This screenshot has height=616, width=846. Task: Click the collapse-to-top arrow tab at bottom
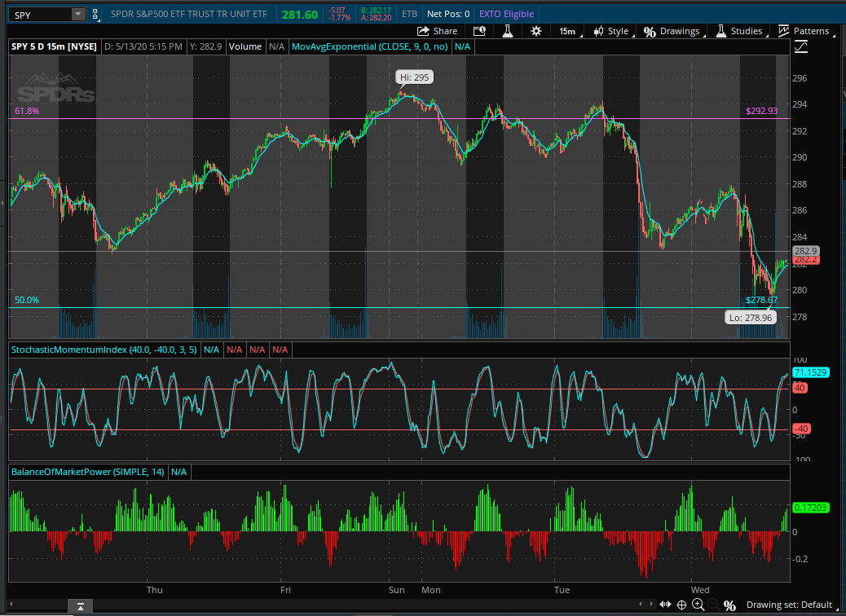[x=81, y=606]
